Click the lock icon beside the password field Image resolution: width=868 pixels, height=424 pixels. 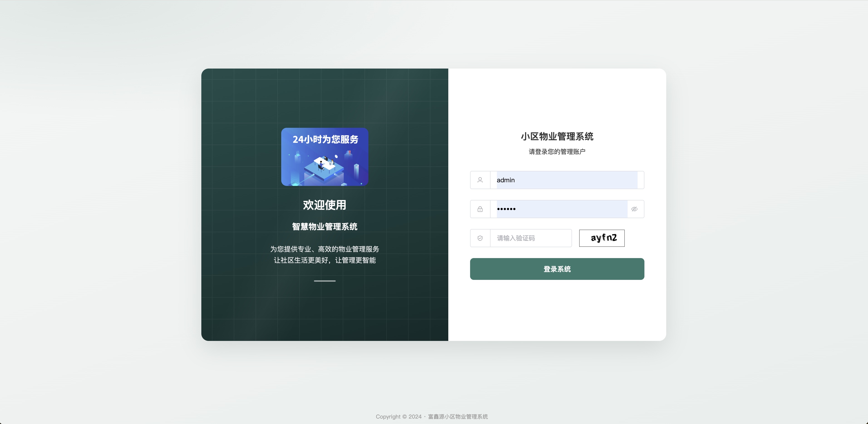point(480,209)
